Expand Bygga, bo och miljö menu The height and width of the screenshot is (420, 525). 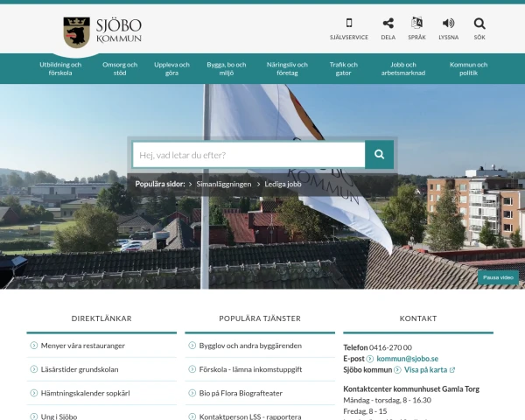coord(227,68)
